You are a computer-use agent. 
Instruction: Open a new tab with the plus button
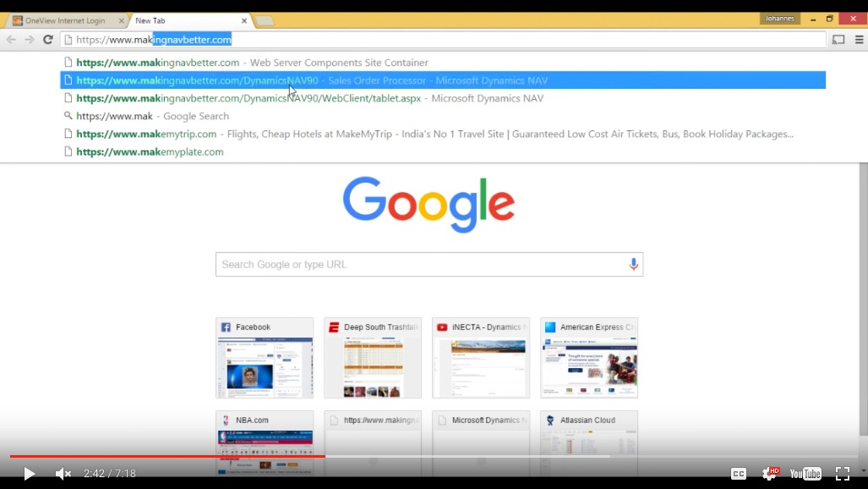tap(265, 21)
